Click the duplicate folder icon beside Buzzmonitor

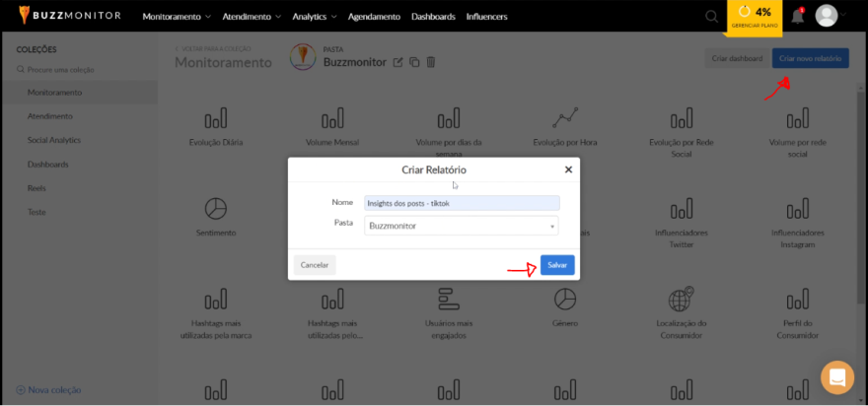pyautogui.click(x=414, y=62)
